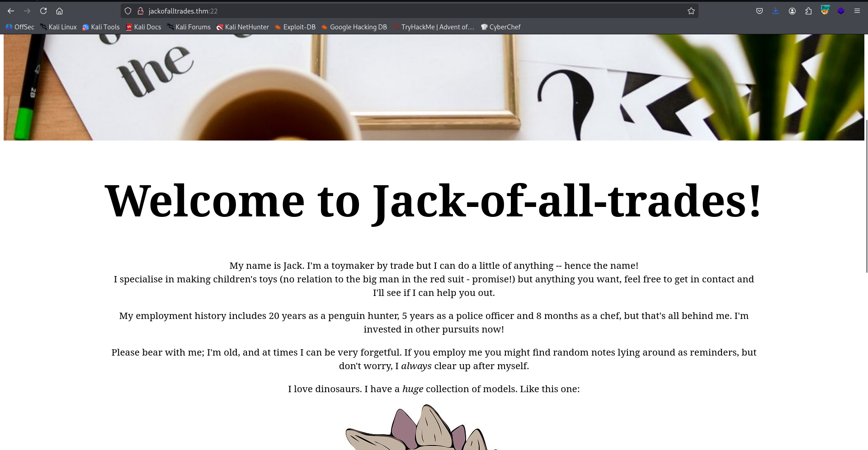
Task: Open the extensions puzzle icon
Action: [808, 11]
